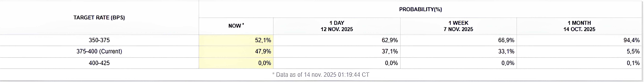Select the 350-375 target rate row label
This screenshot has width=644, height=82.
[x=99, y=40]
